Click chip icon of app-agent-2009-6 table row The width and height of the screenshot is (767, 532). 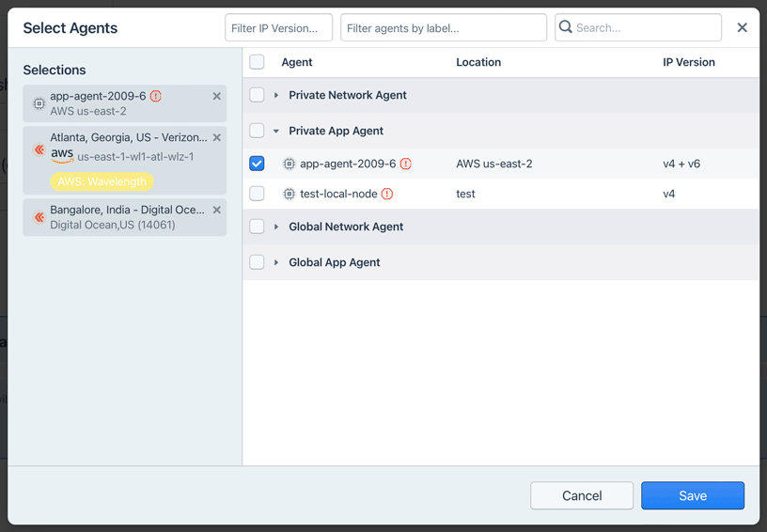coord(290,164)
